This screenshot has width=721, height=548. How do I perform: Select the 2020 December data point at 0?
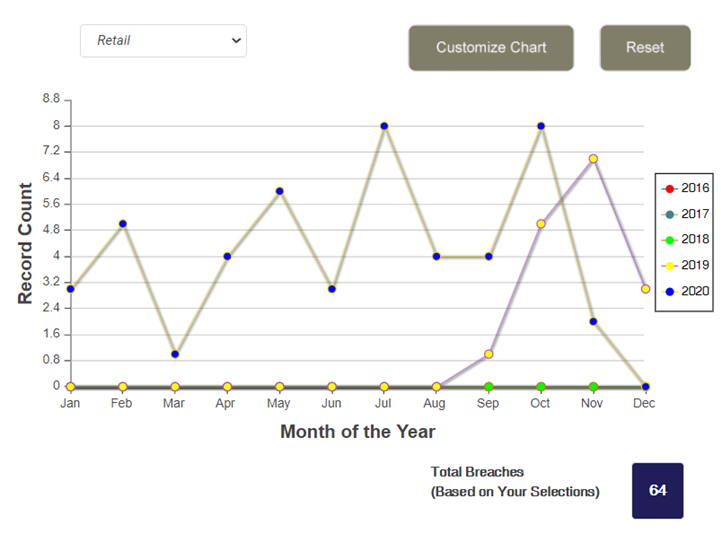pos(646,387)
